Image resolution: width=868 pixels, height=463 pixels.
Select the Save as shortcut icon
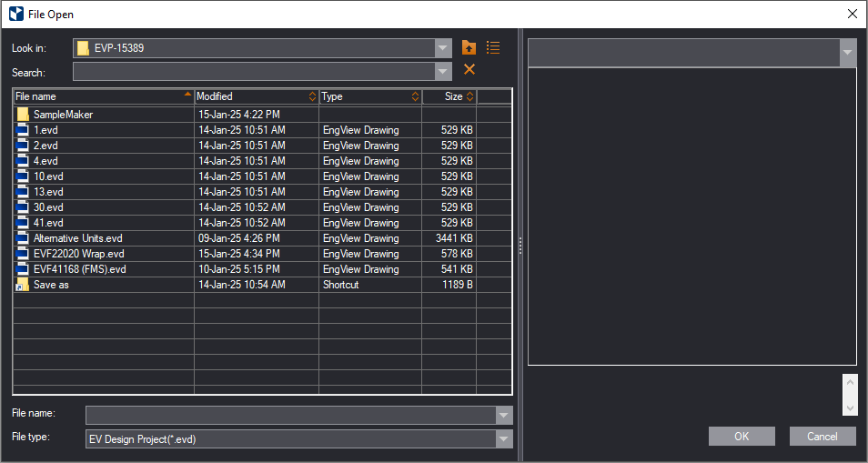tap(23, 285)
